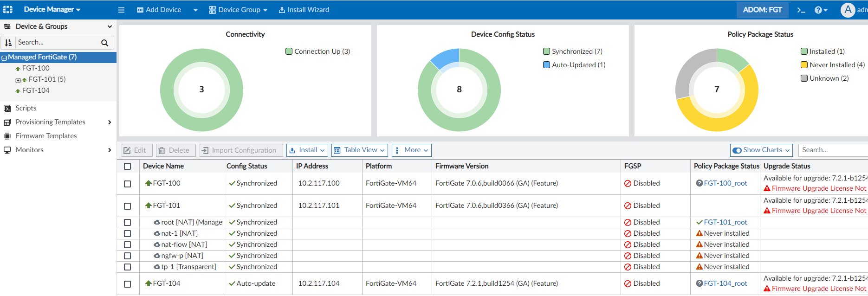Open Provisioning Templates in sidebar
The width and height of the screenshot is (868, 296).
(51, 122)
